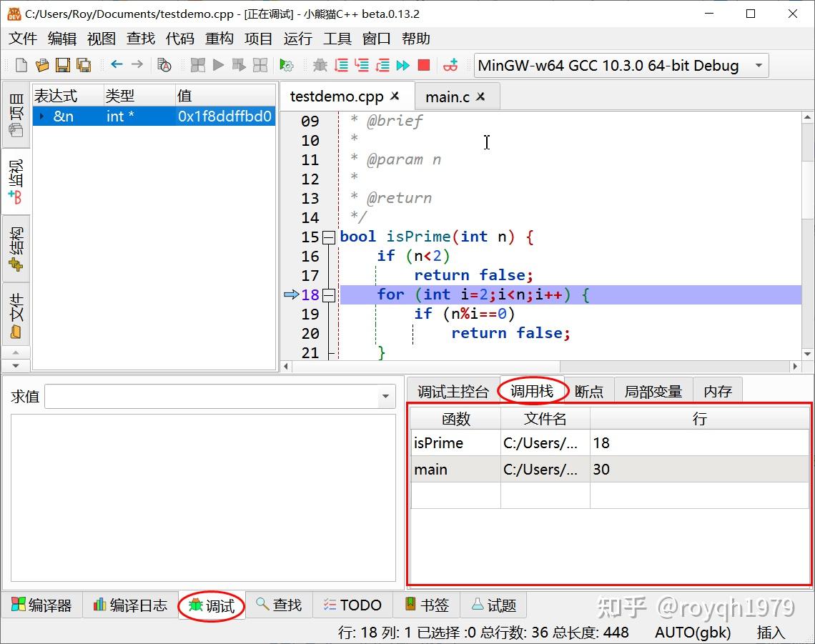Click the Save All toolbar icon
Image resolution: width=815 pixels, height=644 pixels.
[84, 65]
